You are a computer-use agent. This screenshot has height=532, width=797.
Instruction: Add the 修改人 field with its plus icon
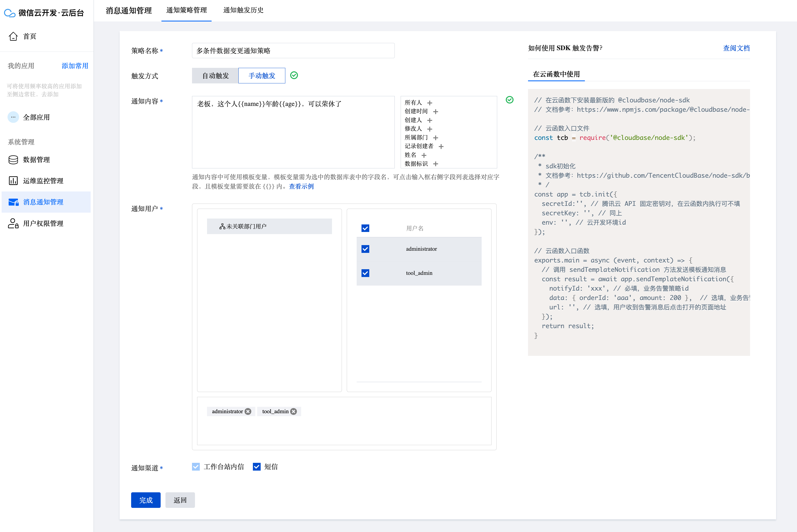tap(430, 129)
